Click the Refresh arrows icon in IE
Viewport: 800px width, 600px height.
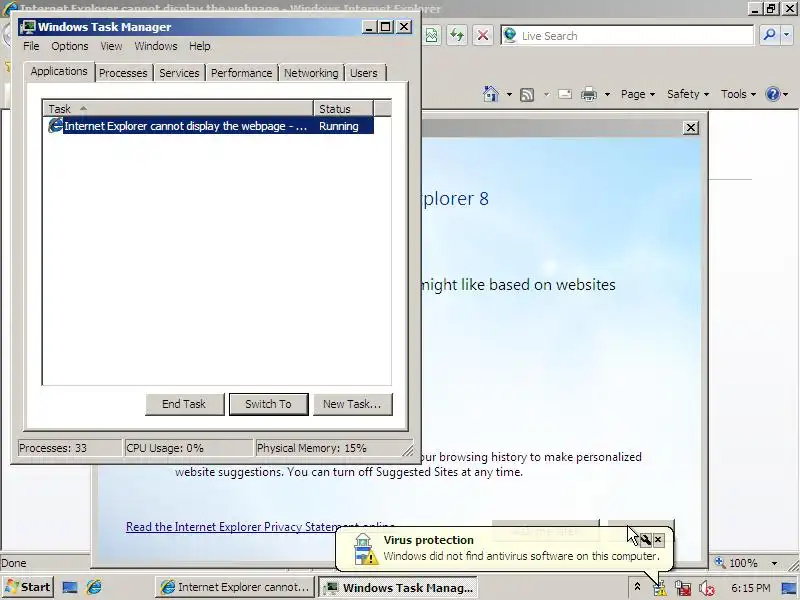pos(457,35)
